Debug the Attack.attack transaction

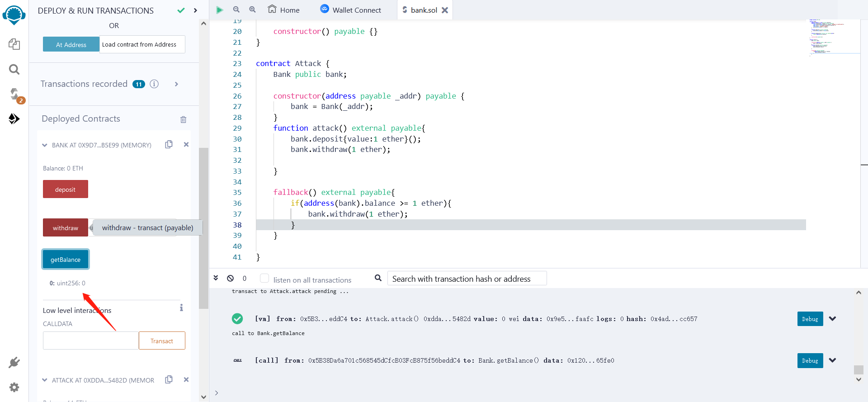click(x=810, y=319)
